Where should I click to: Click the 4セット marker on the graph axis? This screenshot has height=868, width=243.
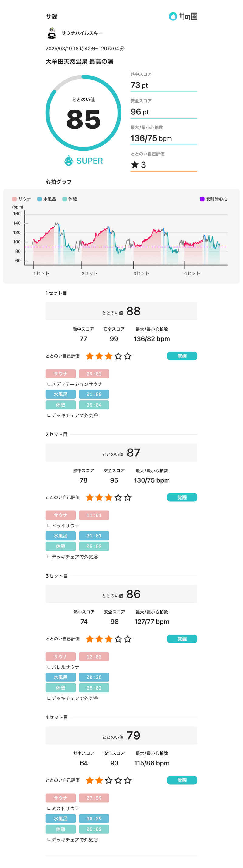(x=192, y=273)
